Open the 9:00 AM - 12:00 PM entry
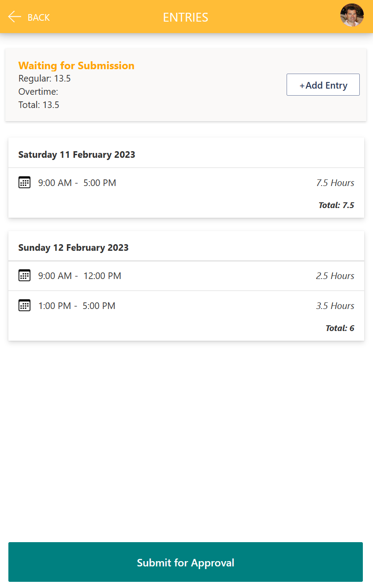373x588 pixels. (79, 276)
